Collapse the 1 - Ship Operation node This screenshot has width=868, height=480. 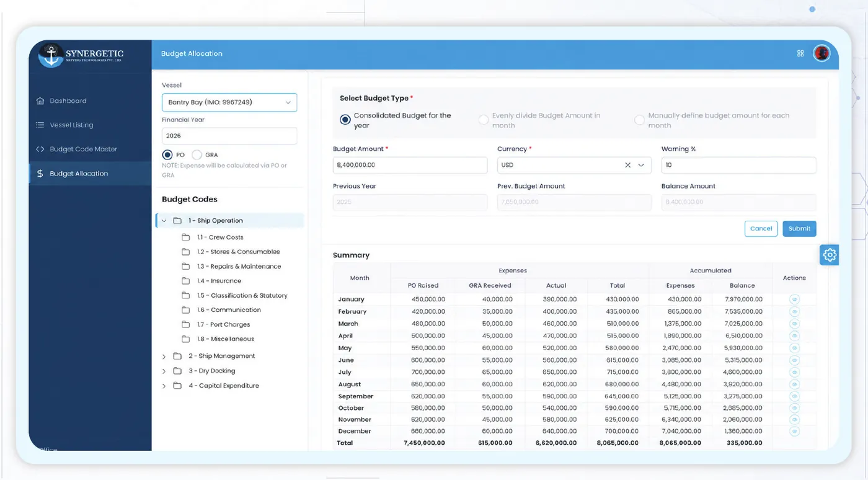pyautogui.click(x=164, y=221)
